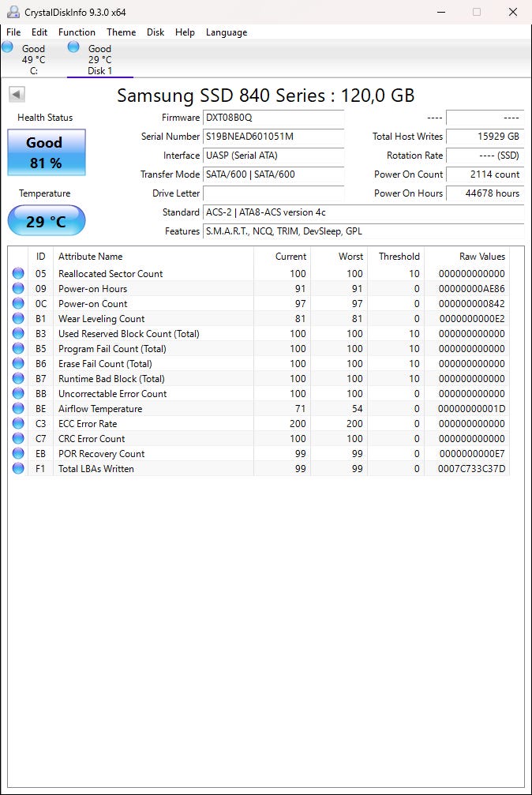Click the previous disk arrow button

[17, 94]
